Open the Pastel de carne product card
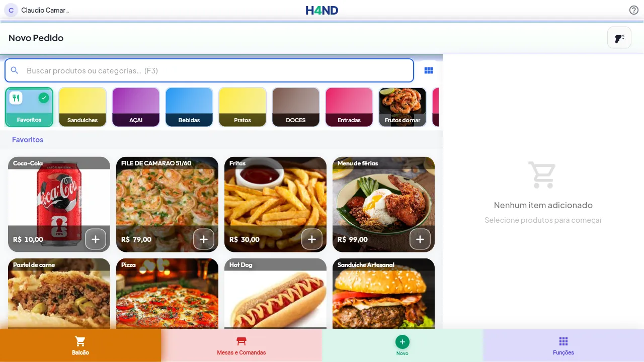The height and width of the screenshot is (362, 644). click(59, 294)
